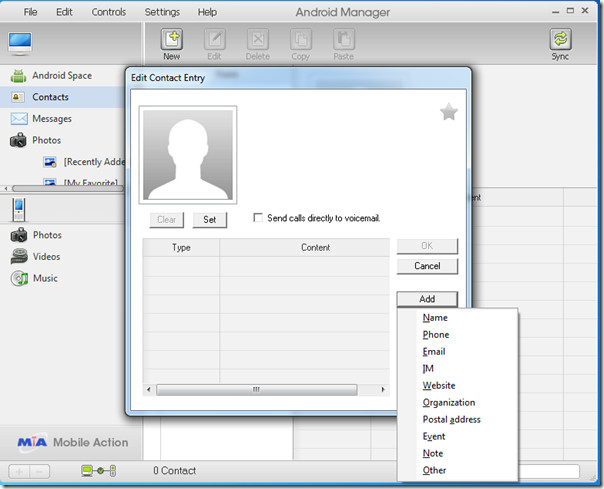Choose Phone from the Add menu

pyautogui.click(x=436, y=334)
